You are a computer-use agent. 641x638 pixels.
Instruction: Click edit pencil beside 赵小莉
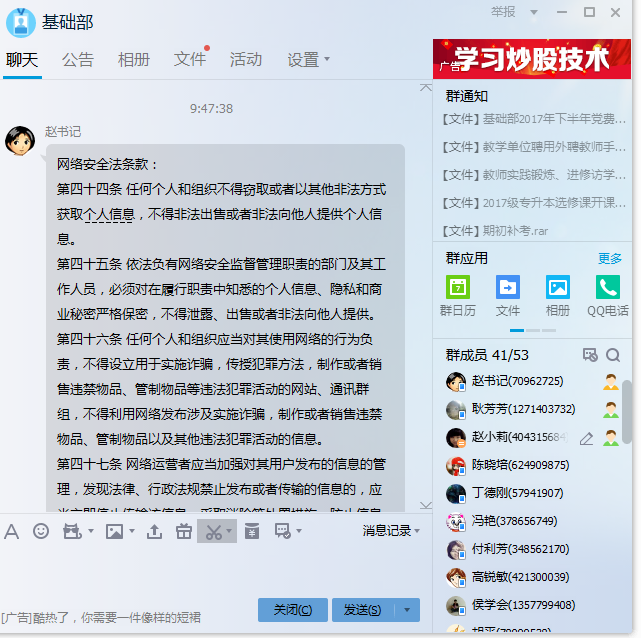[x=586, y=438]
